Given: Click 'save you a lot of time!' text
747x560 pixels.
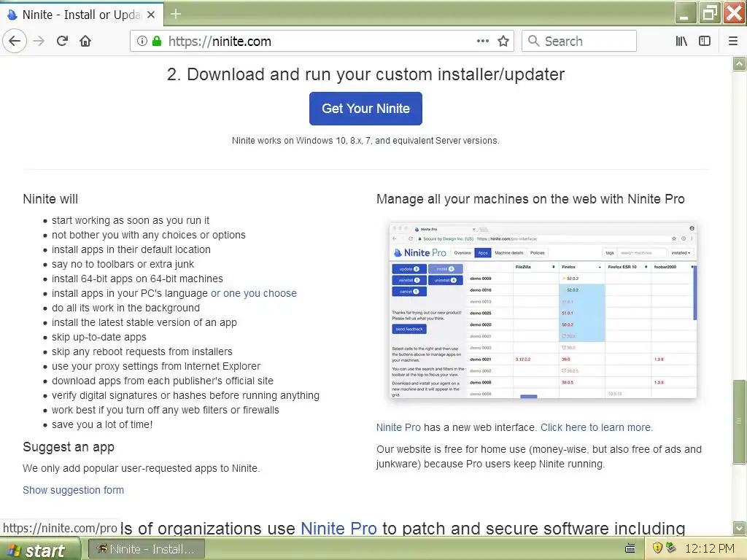Looking at the screenshot, I should (102, 425).
